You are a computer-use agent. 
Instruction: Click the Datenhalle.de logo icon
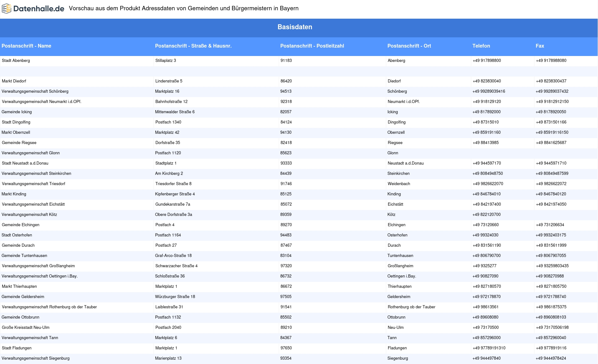(x=7, y=9)
